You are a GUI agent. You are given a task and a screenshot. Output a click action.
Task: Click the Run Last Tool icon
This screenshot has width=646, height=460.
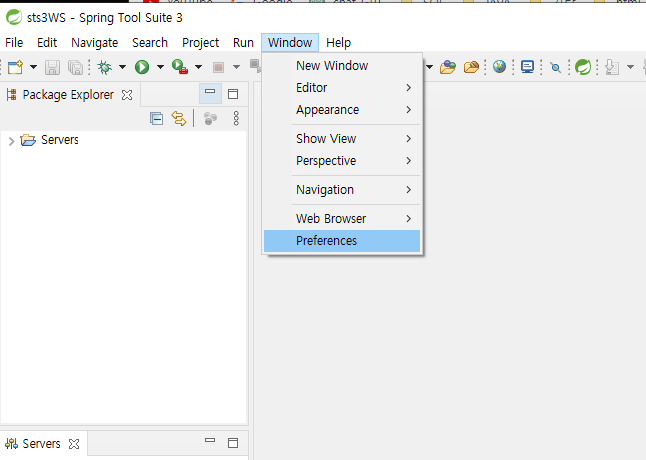tap(180, 67)
